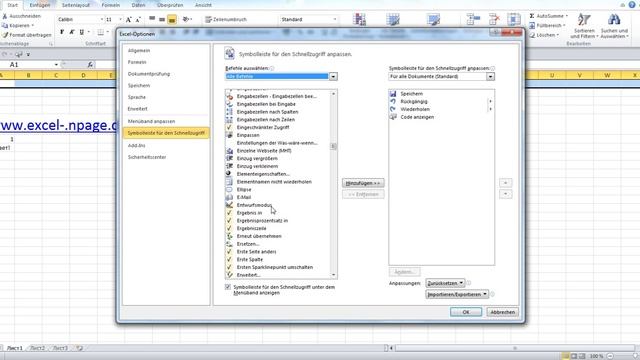
Task: Open Befehle auswählen dropdown
Action: click(333, 76)
